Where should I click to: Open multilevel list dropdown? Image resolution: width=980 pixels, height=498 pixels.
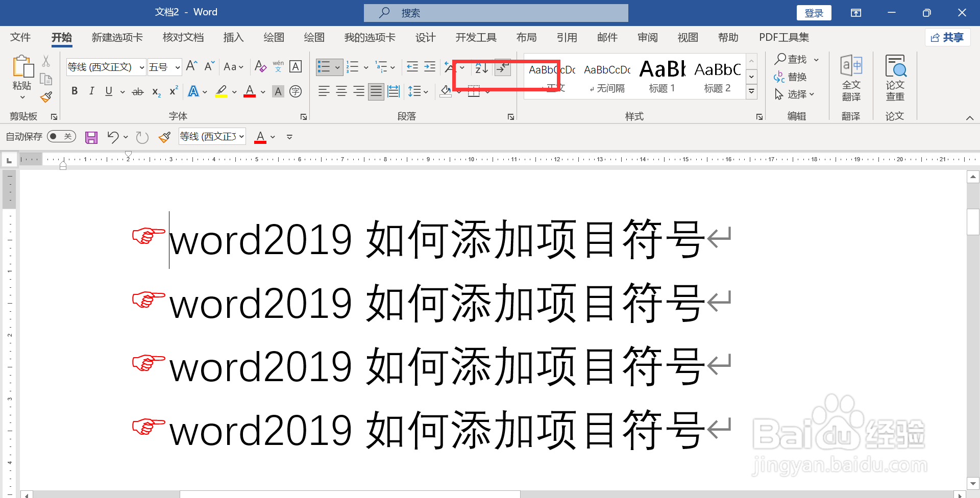393,67
